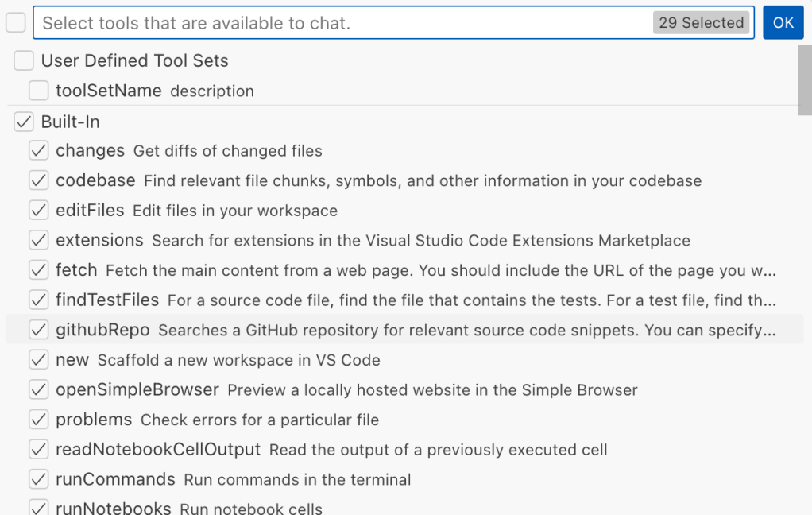This screenshot has width=812, height=515.
Task: Uncheck the findTestFiles tool
Action: [x=38, y=300]
